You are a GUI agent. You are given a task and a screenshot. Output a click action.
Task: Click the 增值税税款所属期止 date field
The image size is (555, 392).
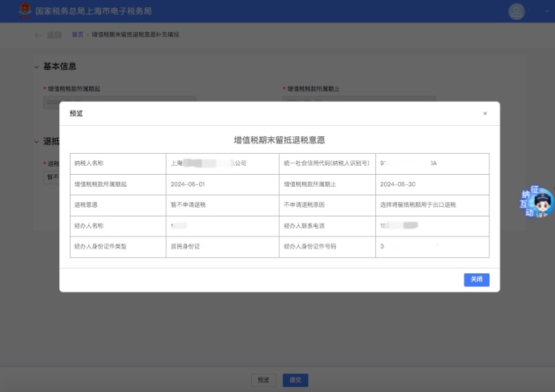point(359,101)
